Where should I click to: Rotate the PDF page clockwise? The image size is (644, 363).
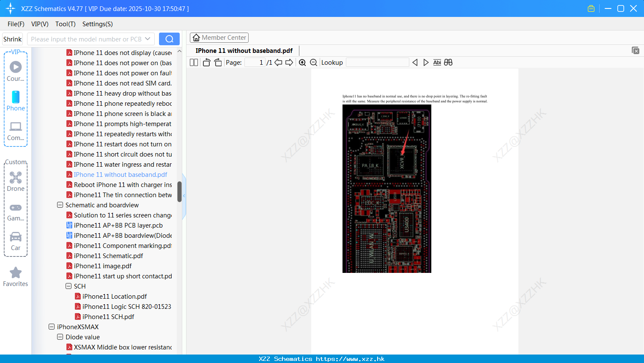pyautogui.click(x=218, y=63)
